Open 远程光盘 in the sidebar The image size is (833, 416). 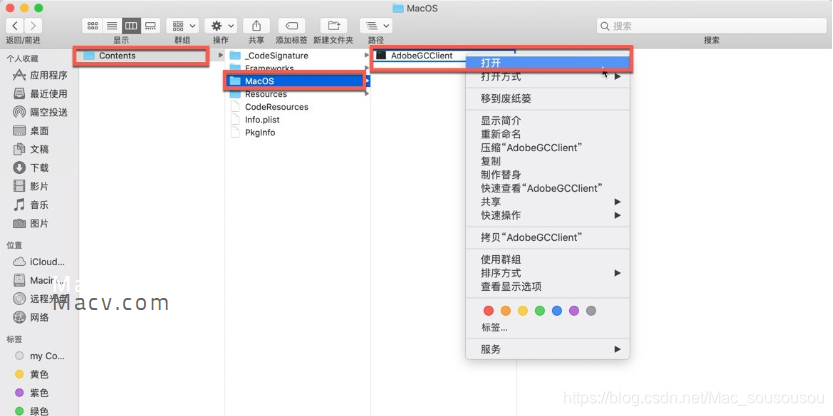tap(40, 299)
